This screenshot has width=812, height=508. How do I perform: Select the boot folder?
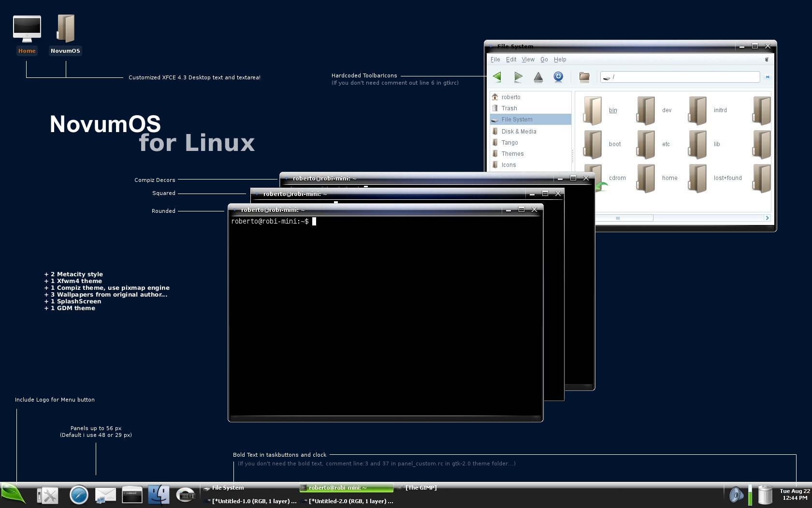click(593, 145)
